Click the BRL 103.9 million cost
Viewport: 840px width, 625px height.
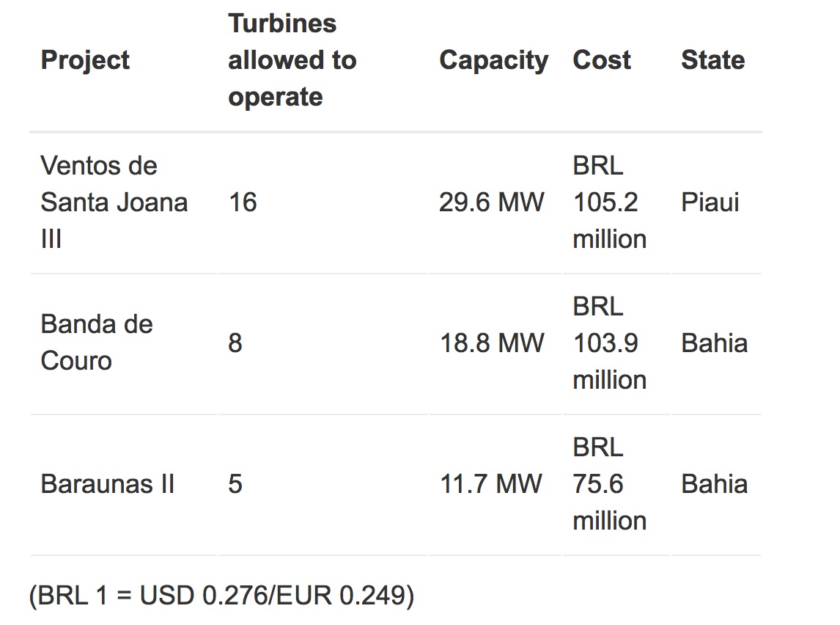610,343
